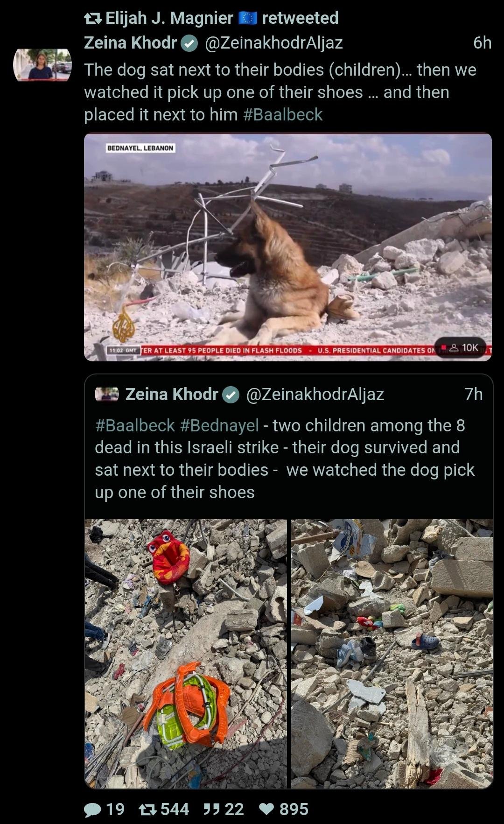Viewport: 504px width, 824px height.
Task: Like the tweet via the heart icon
Action: pyautogui.click(x=266, y=809)
